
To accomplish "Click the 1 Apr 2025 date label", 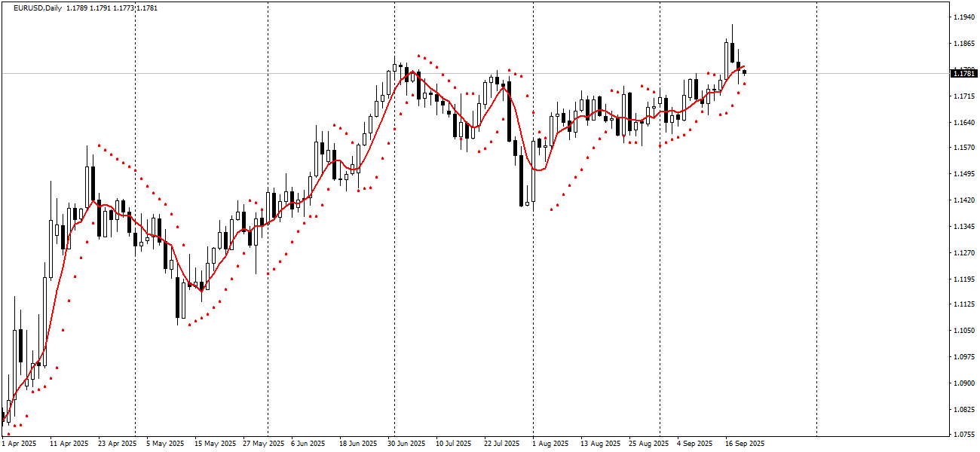I will point(19,444).
